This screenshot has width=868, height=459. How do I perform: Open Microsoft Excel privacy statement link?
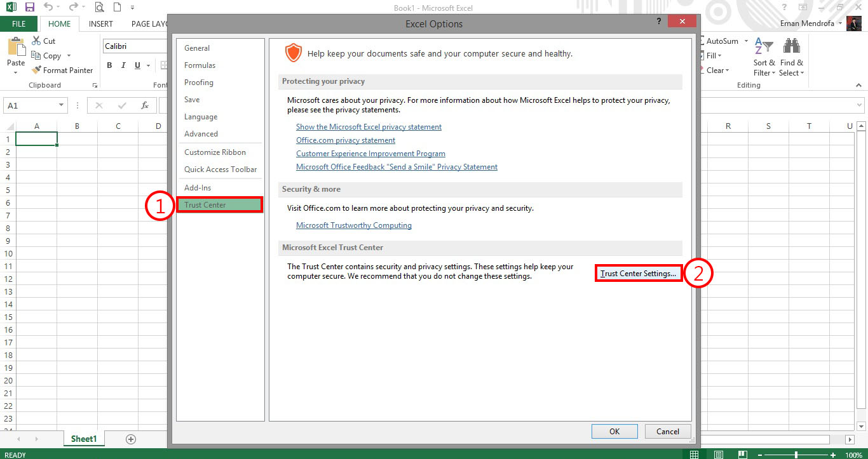coord(369,127)
